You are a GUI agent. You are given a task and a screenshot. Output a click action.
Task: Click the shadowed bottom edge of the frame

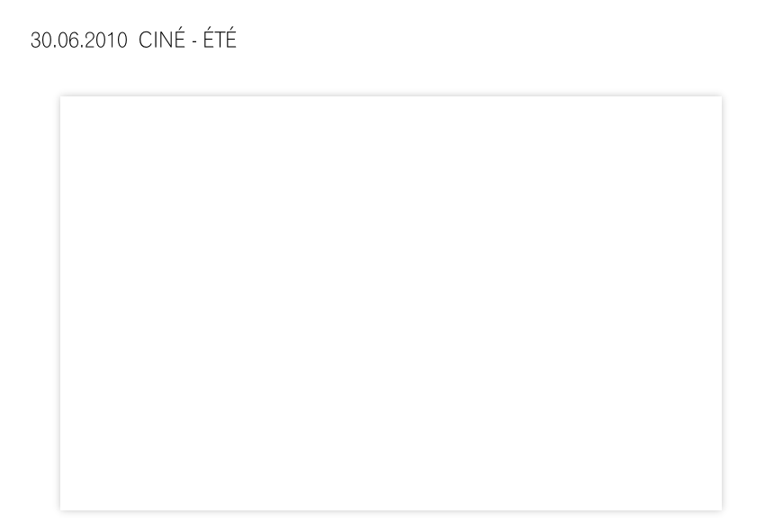(x=391, y=510)
